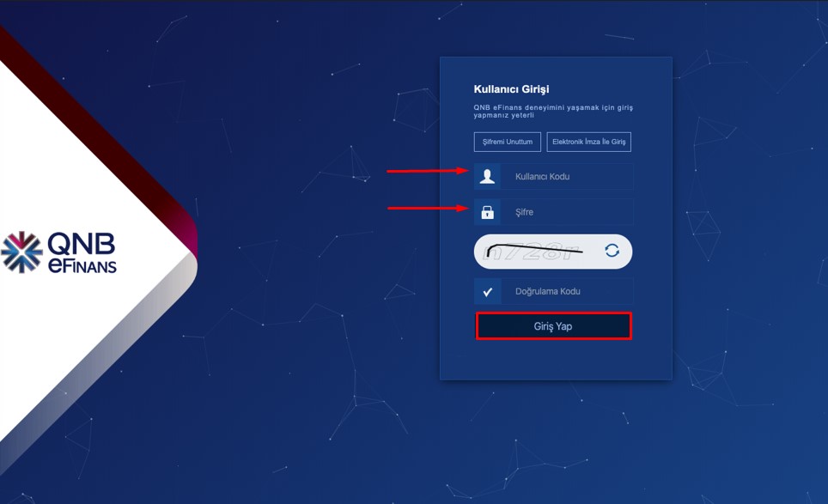Refresh the captcha with the circular arrows icon
This screenshot has height=504, width=828.
click(x=612, y=251)
